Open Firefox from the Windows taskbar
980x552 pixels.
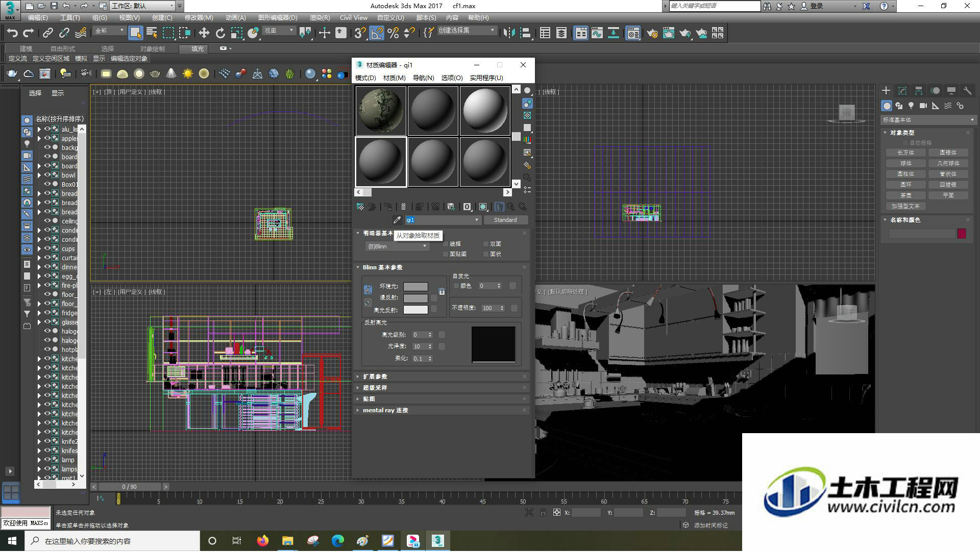[263, 541]
